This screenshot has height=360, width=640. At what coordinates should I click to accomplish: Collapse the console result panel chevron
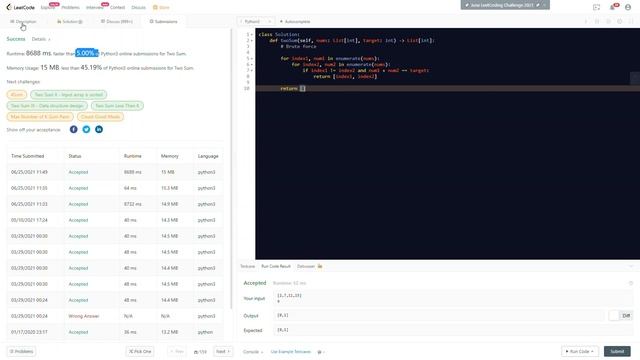[631, 266]
